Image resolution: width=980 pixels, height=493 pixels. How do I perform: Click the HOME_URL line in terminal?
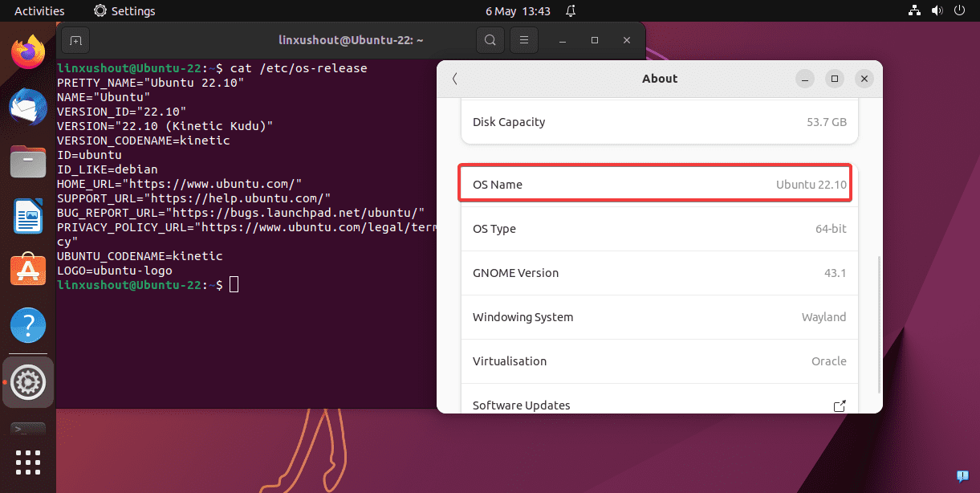tap(179, 184)
